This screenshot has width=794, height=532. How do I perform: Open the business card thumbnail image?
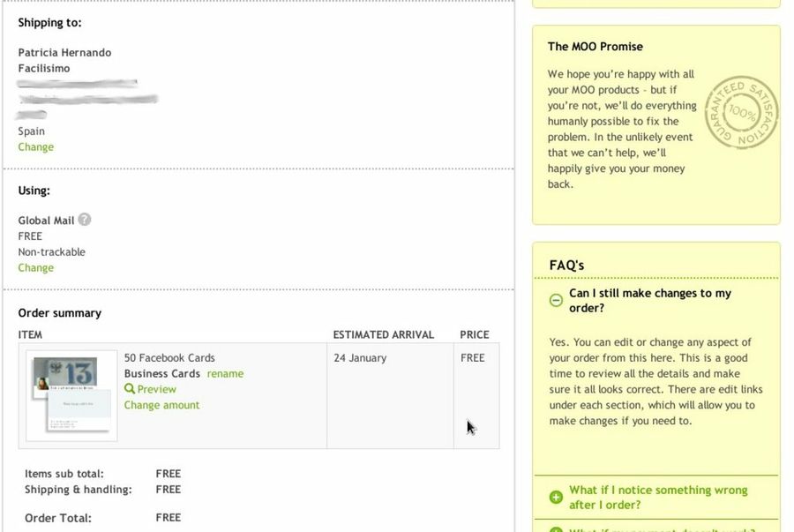(71, 394)
